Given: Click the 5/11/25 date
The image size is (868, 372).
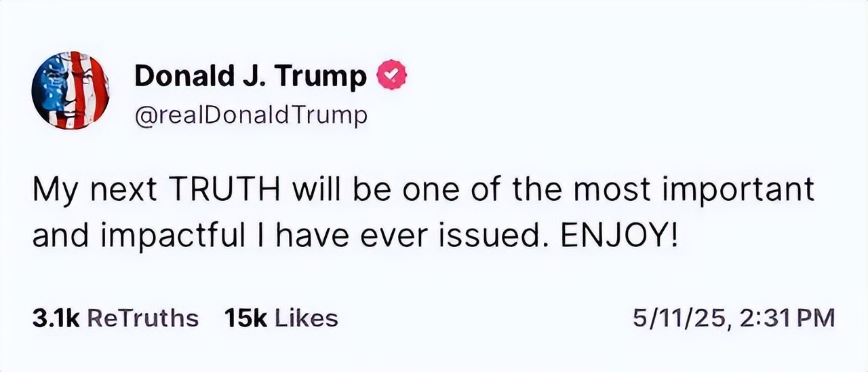Looking at the screenshot, I should tap(679, 318).
